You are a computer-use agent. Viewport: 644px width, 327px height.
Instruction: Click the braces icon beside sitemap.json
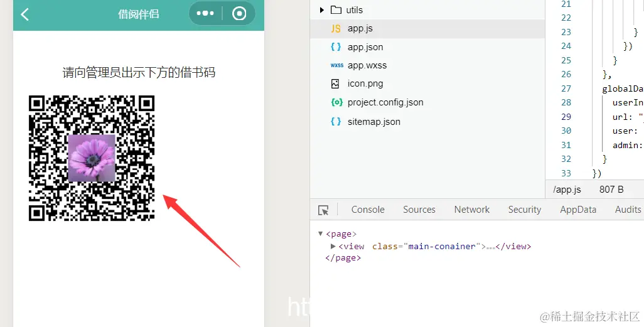(x=336, y=122)
